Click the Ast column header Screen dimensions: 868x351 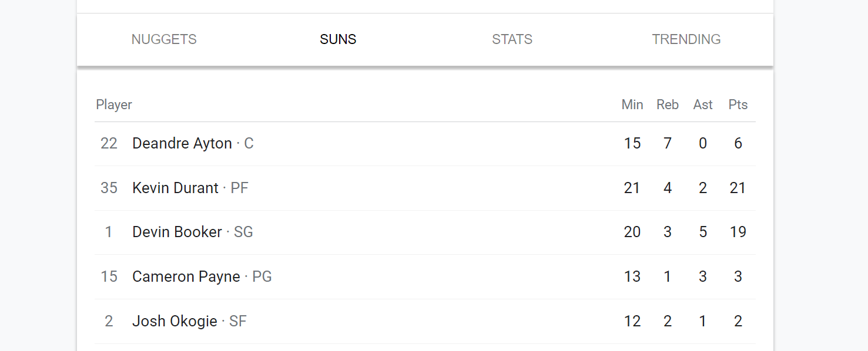[703, 104]
